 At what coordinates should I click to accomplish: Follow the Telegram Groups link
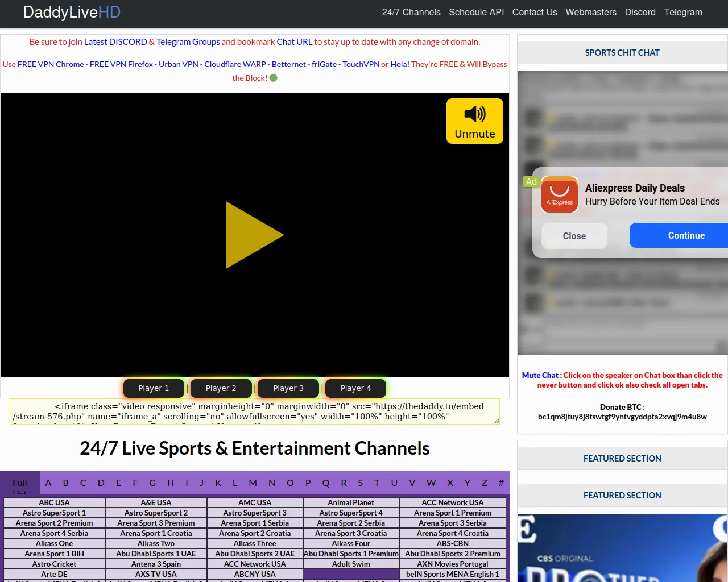pos(188,41)
